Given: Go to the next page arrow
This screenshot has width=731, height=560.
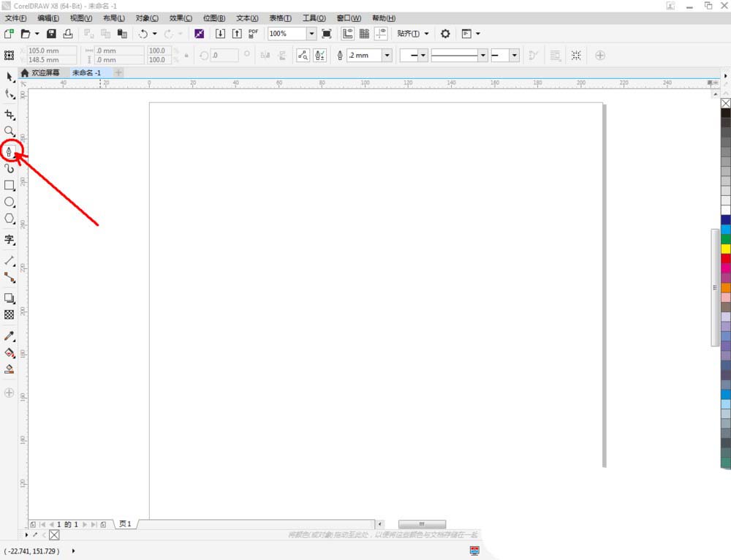Looking at the screenshot, I should point(85,524).
